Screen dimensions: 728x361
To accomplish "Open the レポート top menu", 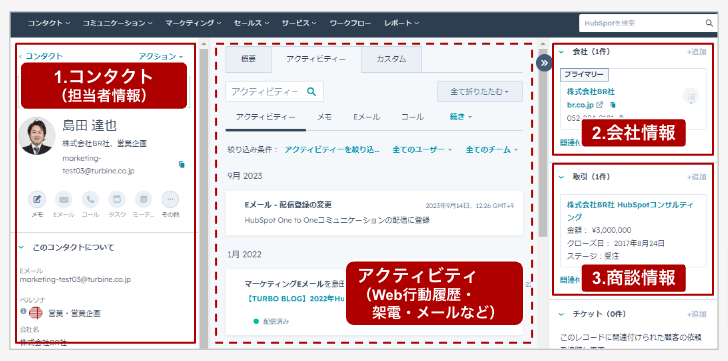I will coord(402,23).
